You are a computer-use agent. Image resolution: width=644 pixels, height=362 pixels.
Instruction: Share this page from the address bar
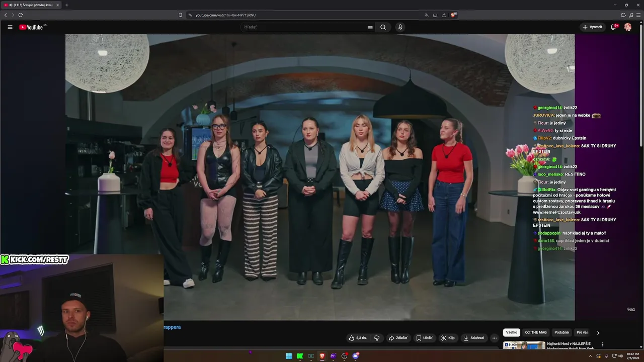pos(444,15)
